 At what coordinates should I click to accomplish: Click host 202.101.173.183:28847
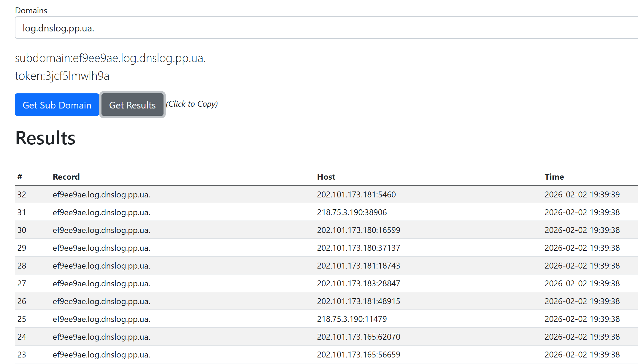(358, 283)
